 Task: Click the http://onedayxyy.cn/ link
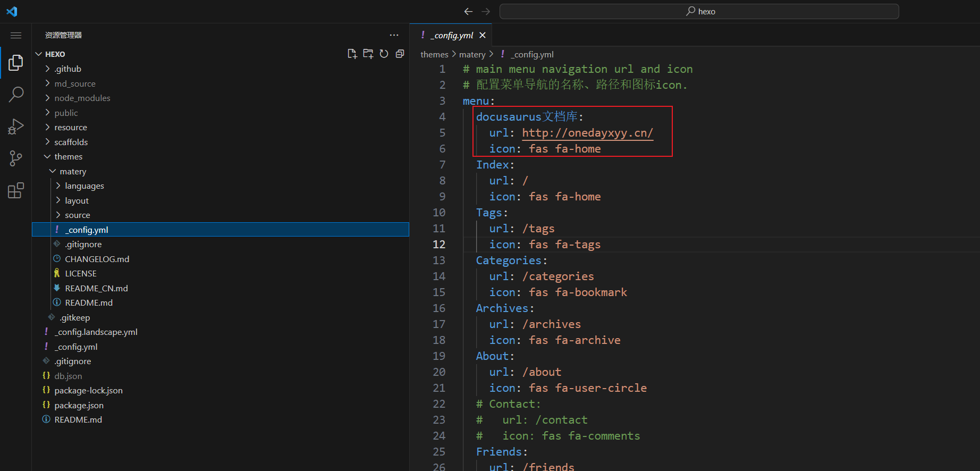(587, 133)
